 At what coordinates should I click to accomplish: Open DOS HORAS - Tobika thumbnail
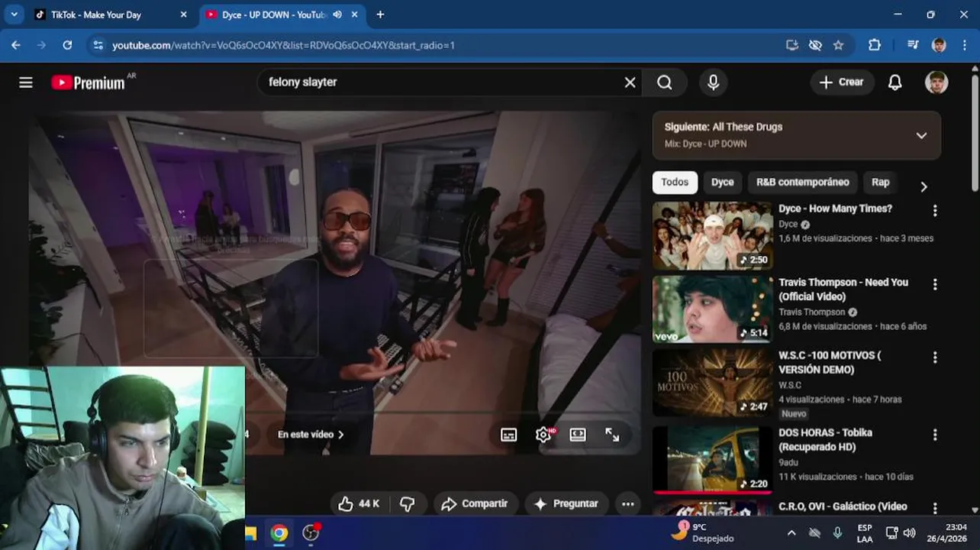(712, 460)
